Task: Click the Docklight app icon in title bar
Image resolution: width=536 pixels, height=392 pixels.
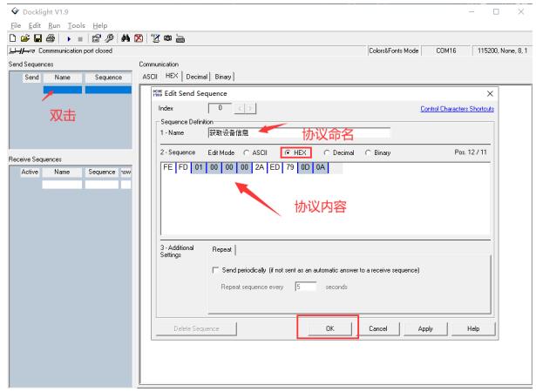Action: [x=15, y=11]
